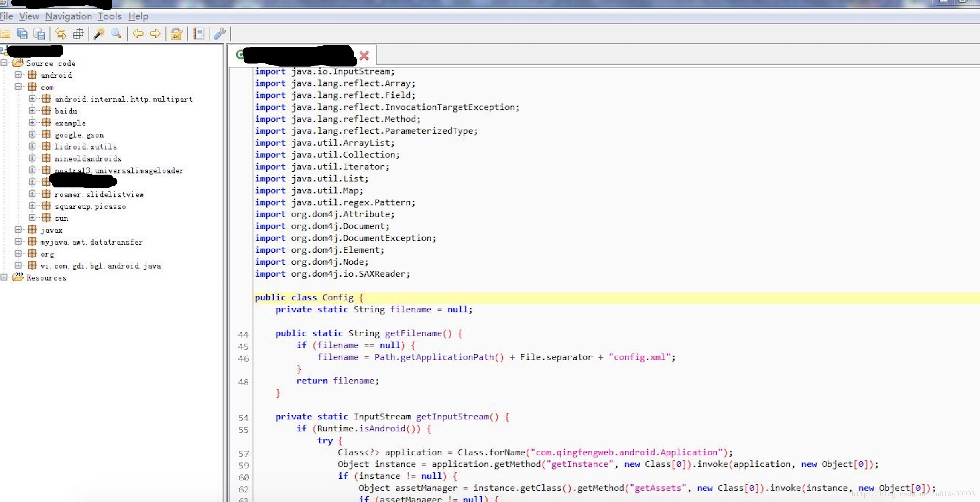
Task: Click the save all icon
Action: tap(22, 34)
